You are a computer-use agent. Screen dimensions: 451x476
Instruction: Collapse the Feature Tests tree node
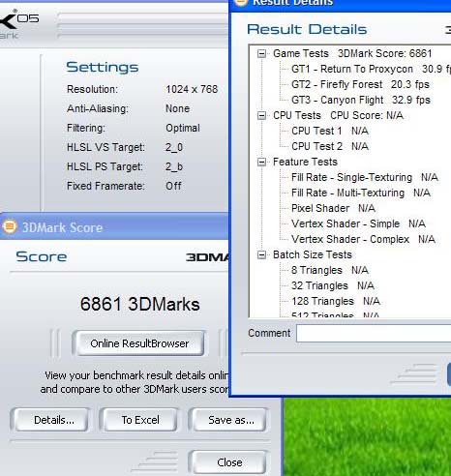tap(262, 162)
